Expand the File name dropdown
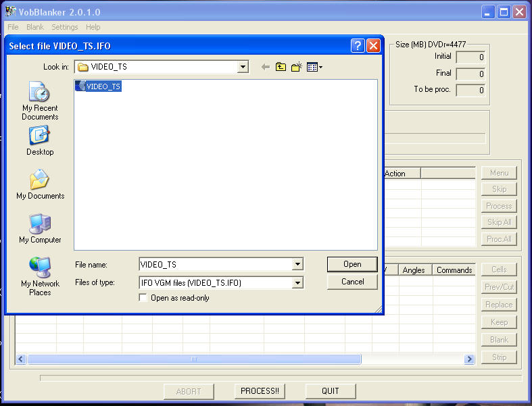Viewport: 532px width, 406px height. click(x=297, y=264)
